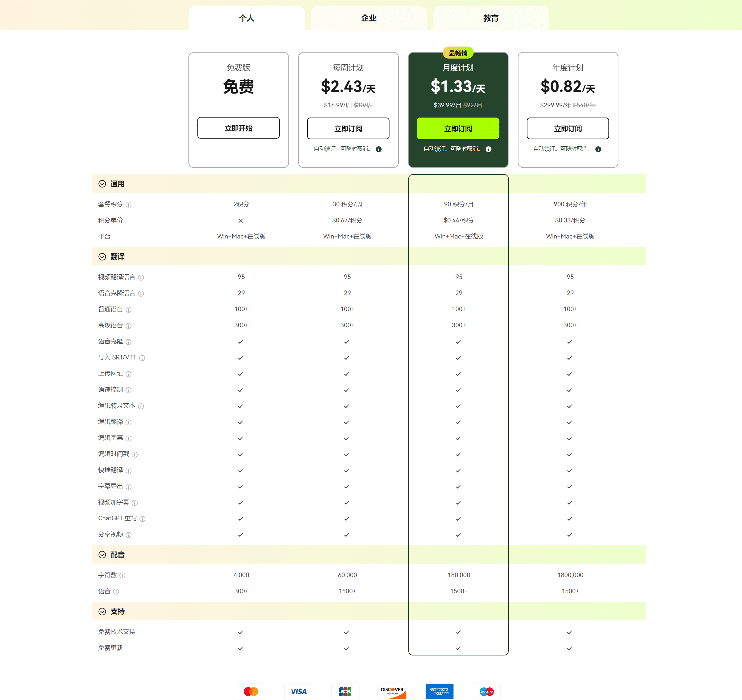Collapse the 翻译 section

102,256
